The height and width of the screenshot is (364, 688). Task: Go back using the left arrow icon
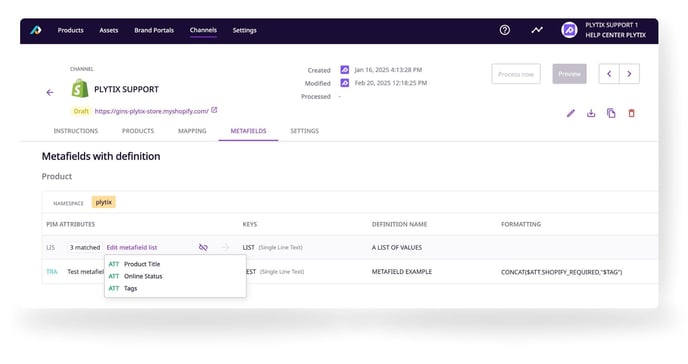pos(50,93)
